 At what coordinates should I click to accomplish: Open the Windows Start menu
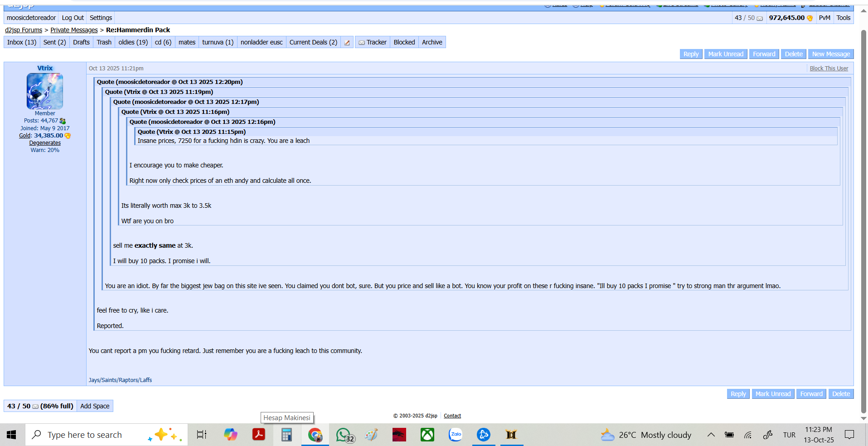click(x=12, y=435)
